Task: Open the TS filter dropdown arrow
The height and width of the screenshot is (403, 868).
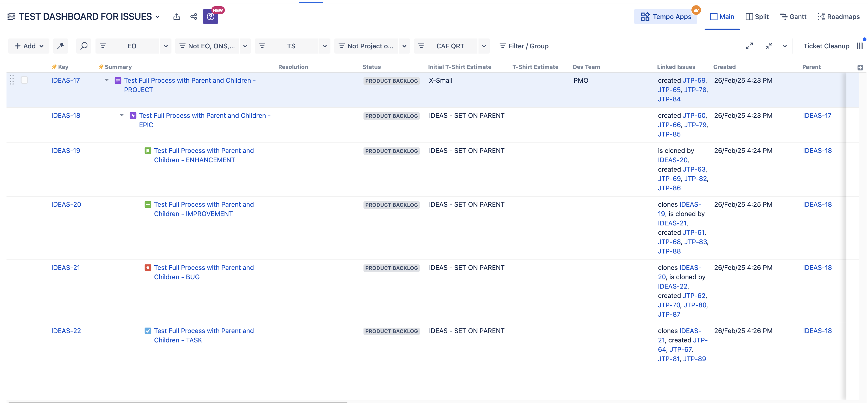Action: [324, 46]
